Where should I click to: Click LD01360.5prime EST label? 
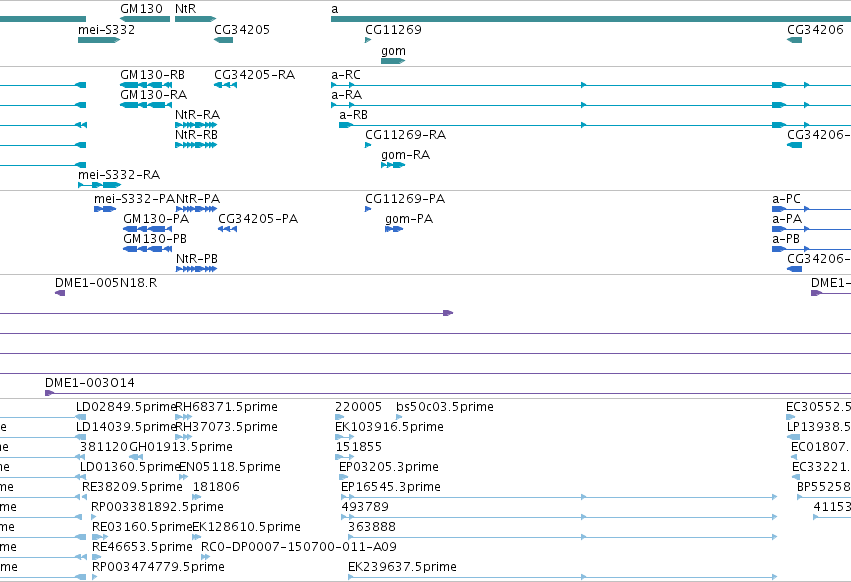click(x=129, y=467)
